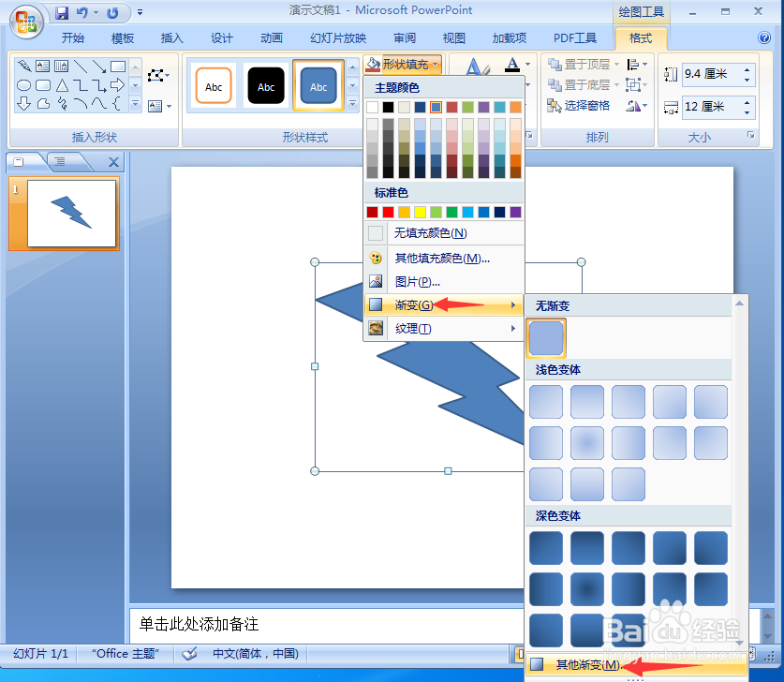Apply the blue filled Abc shape style

pyautogui.click(x=318, y=86)
